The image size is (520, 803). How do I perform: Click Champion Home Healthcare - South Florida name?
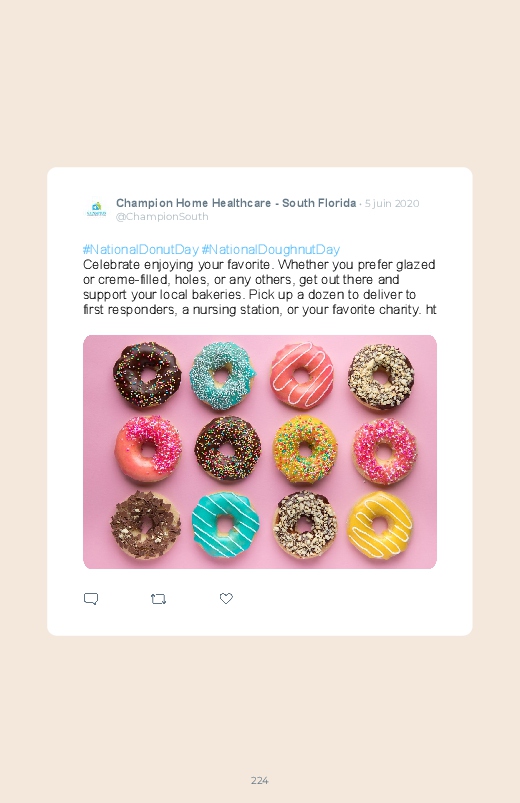coord(236,203)
